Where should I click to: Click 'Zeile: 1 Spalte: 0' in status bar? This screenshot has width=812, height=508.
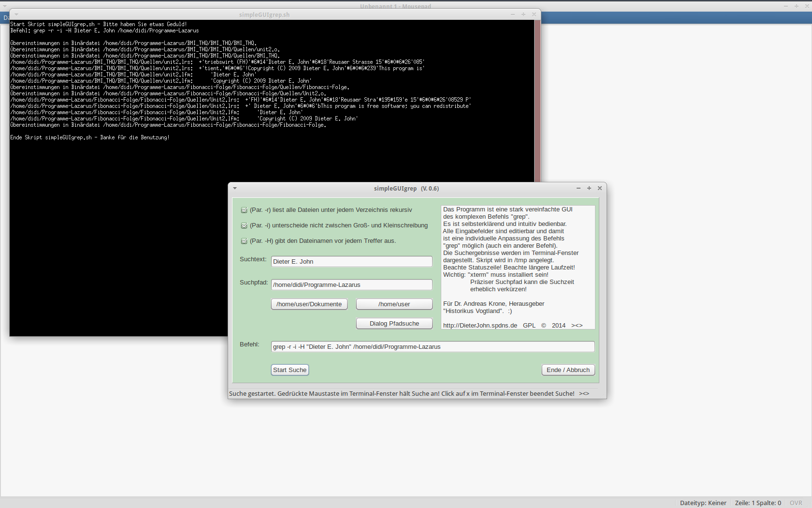click(758, 503)
